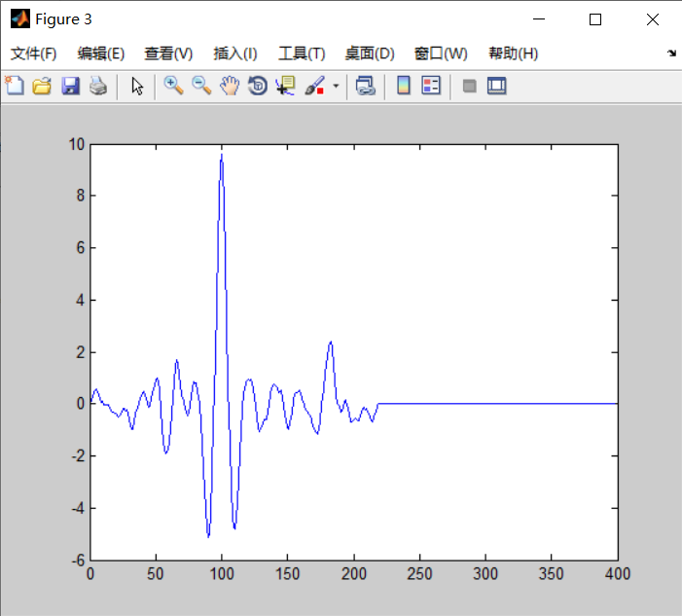Save the figure with the floppy disk icon

coord(70,86)
